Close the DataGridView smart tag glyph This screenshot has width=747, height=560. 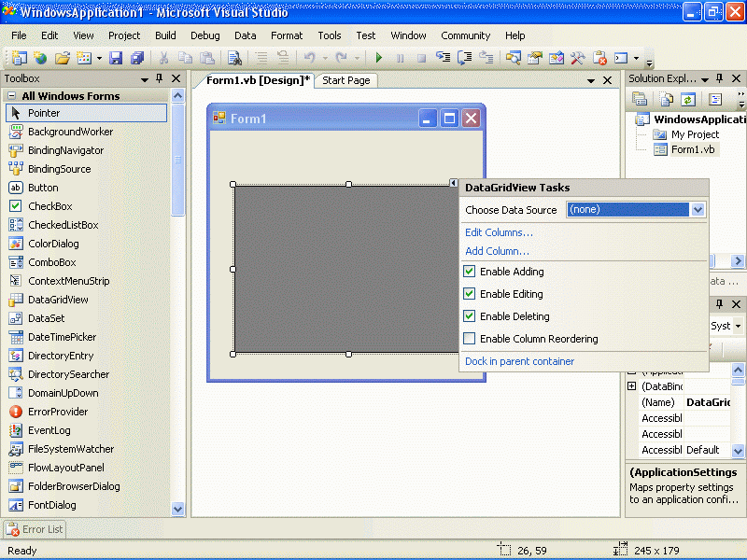tap(454, 183)
